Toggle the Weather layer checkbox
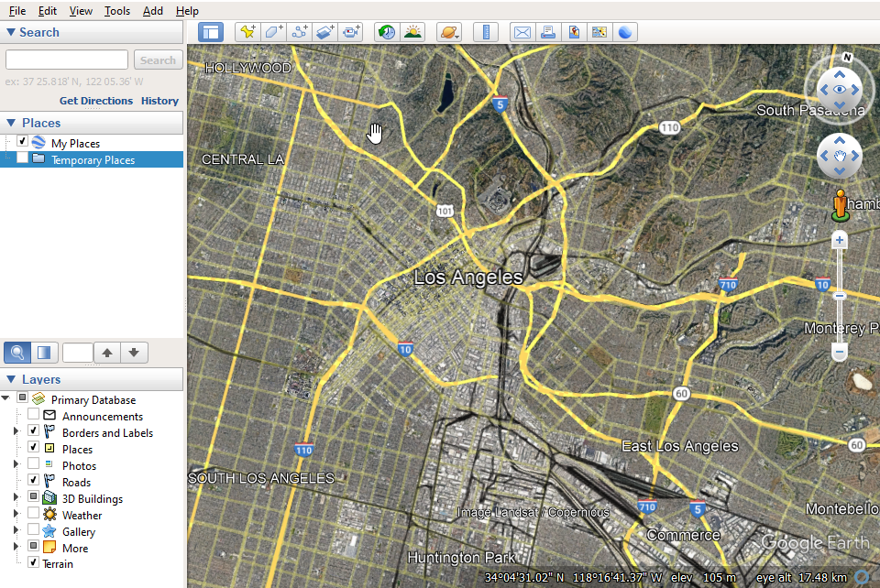 34,512
